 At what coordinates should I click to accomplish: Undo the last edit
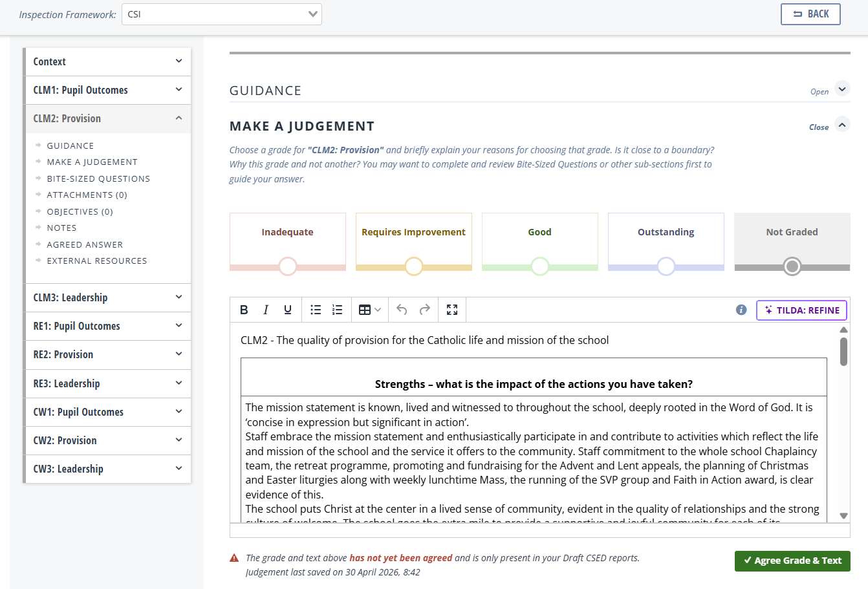402,310
